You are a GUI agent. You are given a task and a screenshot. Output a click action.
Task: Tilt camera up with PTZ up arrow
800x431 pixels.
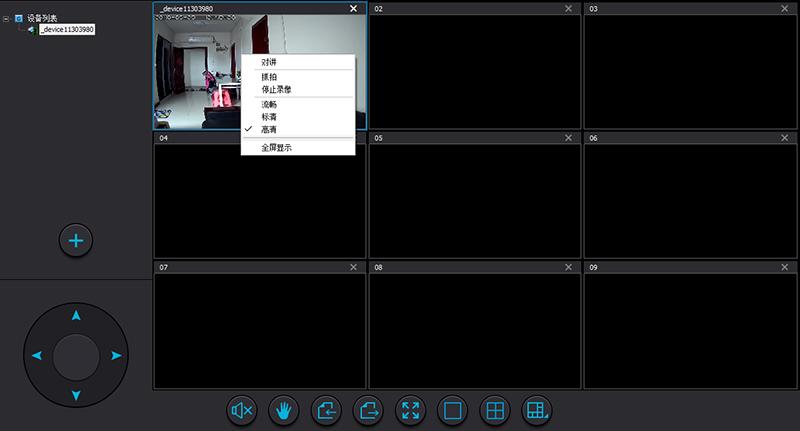[x=76, y=316]
